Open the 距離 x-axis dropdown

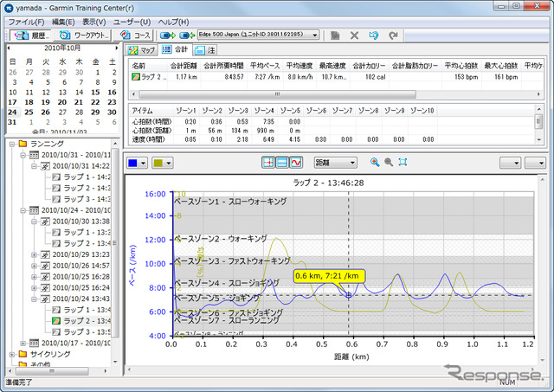(335, 163)
